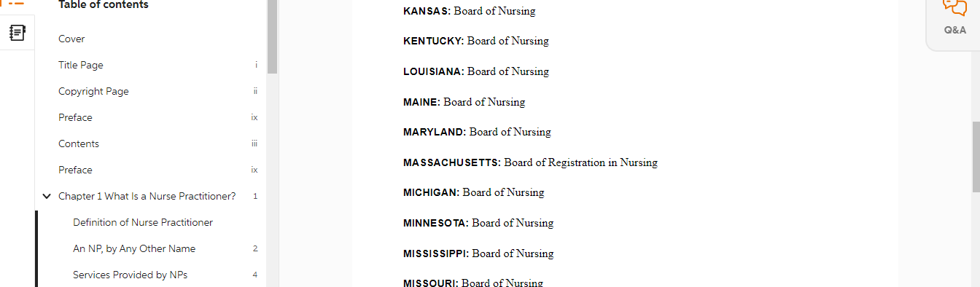
Task: Collapse the Chapter 1 chevron
Action: pos(47,196)
